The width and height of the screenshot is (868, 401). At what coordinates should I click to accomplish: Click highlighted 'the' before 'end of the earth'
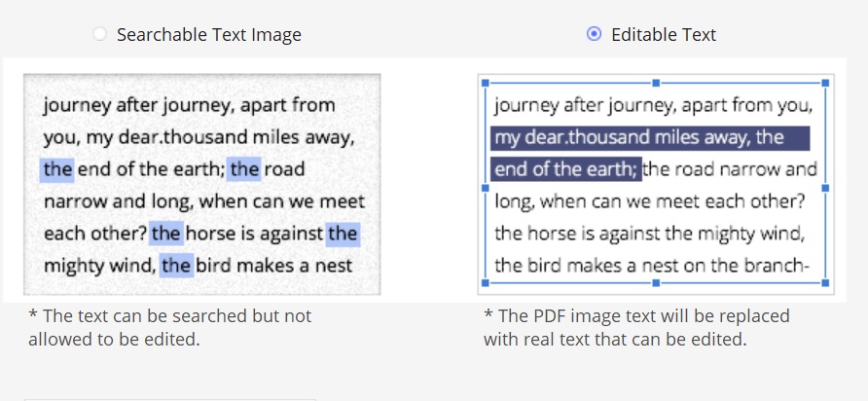tap(57, 169)
